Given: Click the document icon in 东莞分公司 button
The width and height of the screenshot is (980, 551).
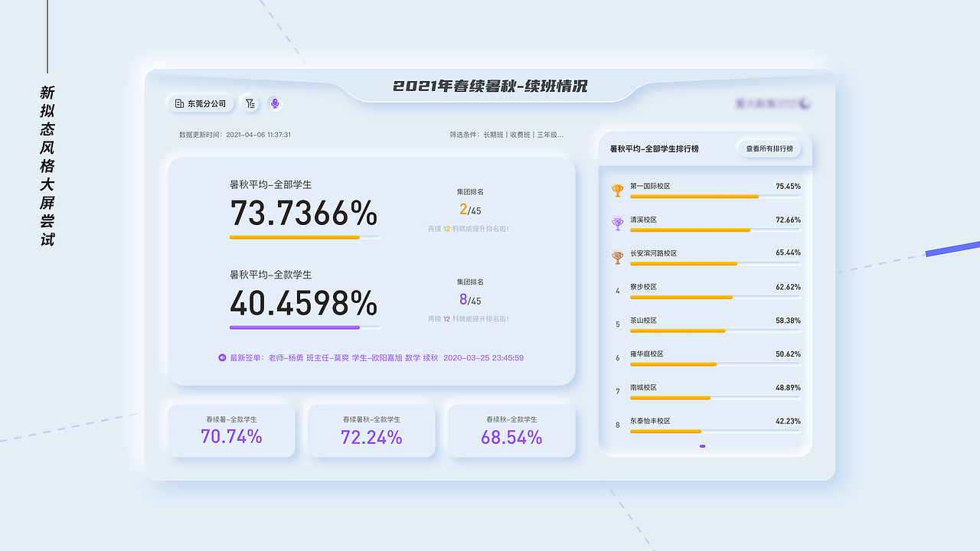Looking at the screenshot, I should pos(179,103).
